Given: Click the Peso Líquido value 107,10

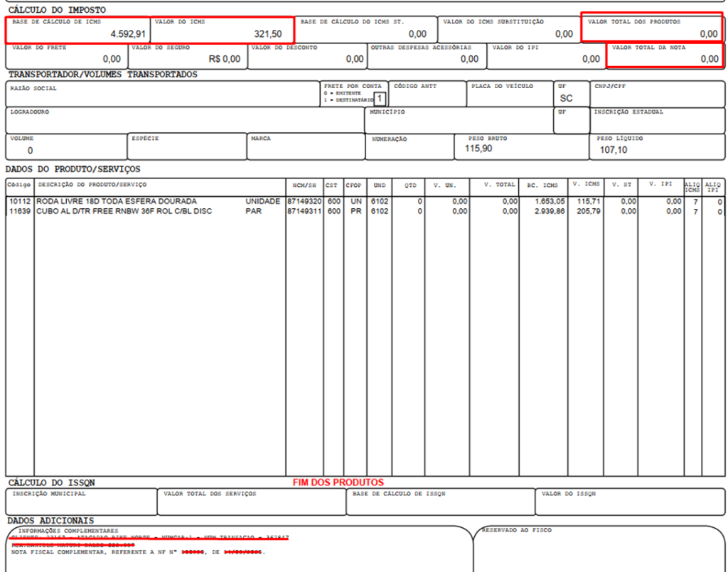Looking at the screenshot, I should (614, 150).
